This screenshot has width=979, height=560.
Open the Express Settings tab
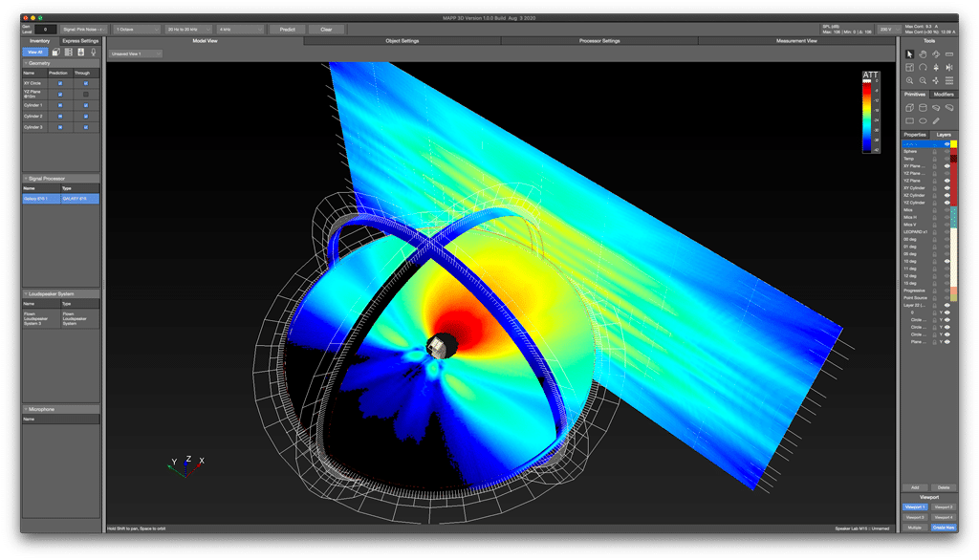point(80,41)
